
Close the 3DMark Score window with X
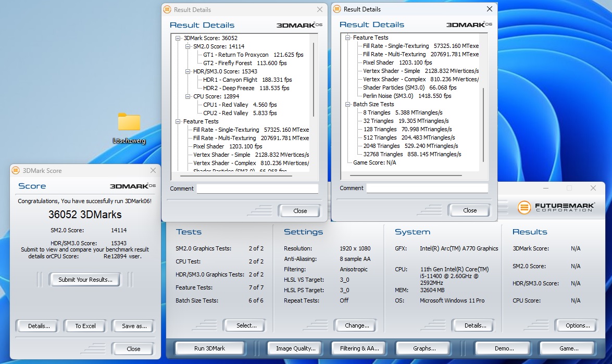coord(153,170)
